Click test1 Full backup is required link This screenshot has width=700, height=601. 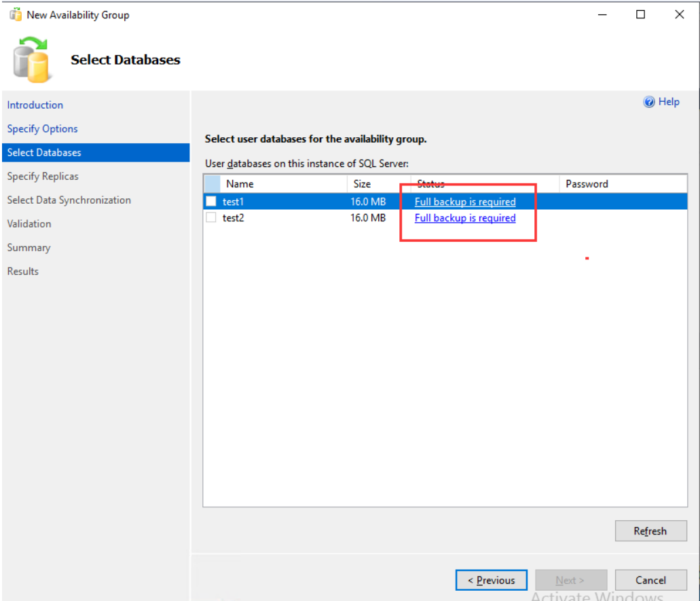click(x=465, y=202)
